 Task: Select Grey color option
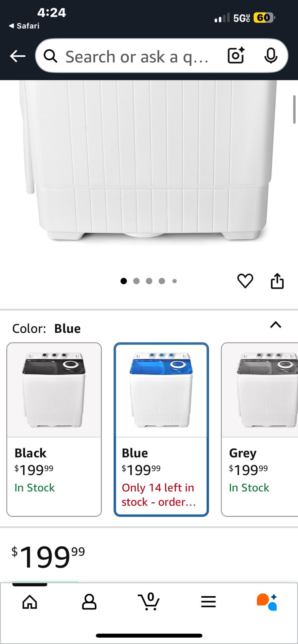pyautogui.click(x=259, y=429)
